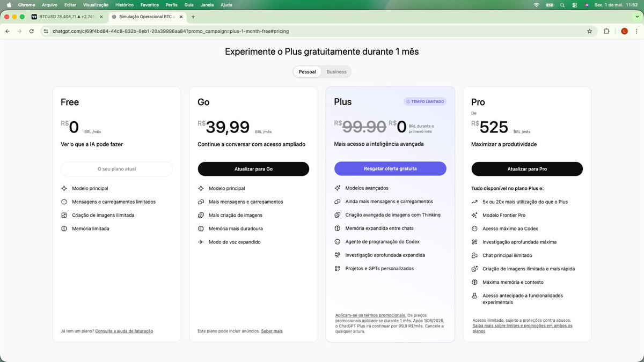Viewport: 644px width, 362px height.
Task: Click Resgatar oferta gratuita button
Action: tap(390, 168)
